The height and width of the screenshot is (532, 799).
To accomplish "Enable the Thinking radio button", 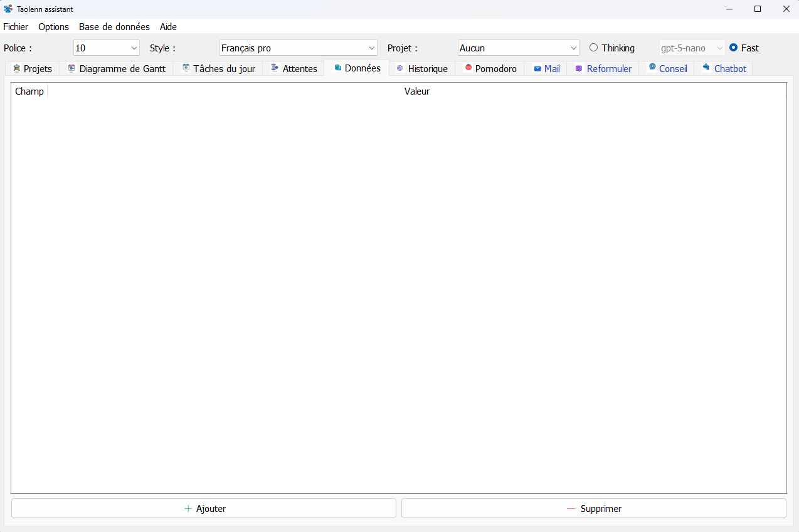I will coord(594,48).
